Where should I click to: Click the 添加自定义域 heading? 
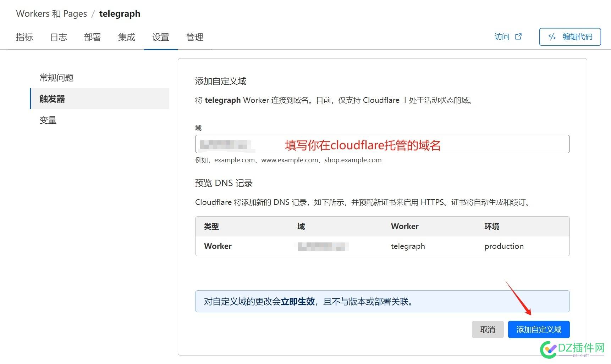pyautogui.click(x=220, y=82)
